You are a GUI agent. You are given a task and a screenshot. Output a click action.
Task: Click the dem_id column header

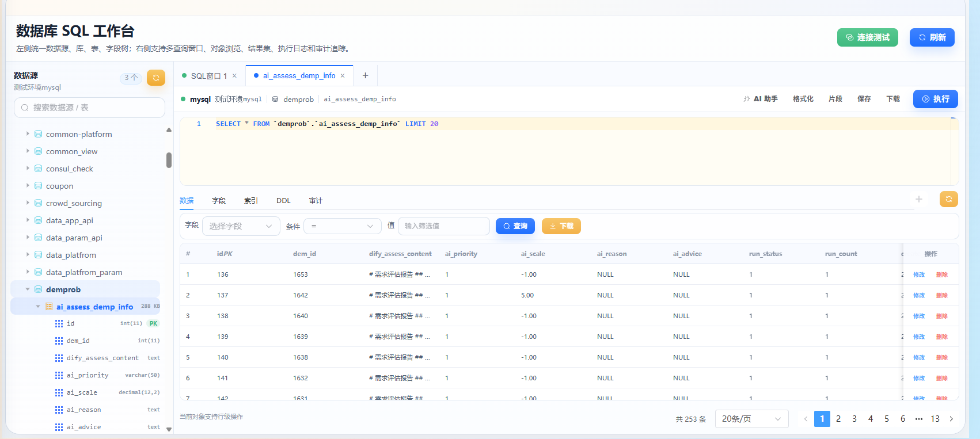tap(305, 254)
